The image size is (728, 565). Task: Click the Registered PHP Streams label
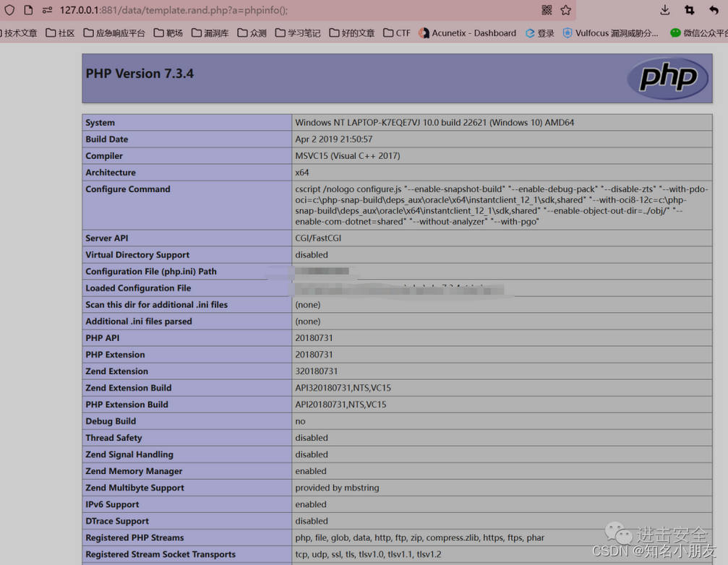134,538
